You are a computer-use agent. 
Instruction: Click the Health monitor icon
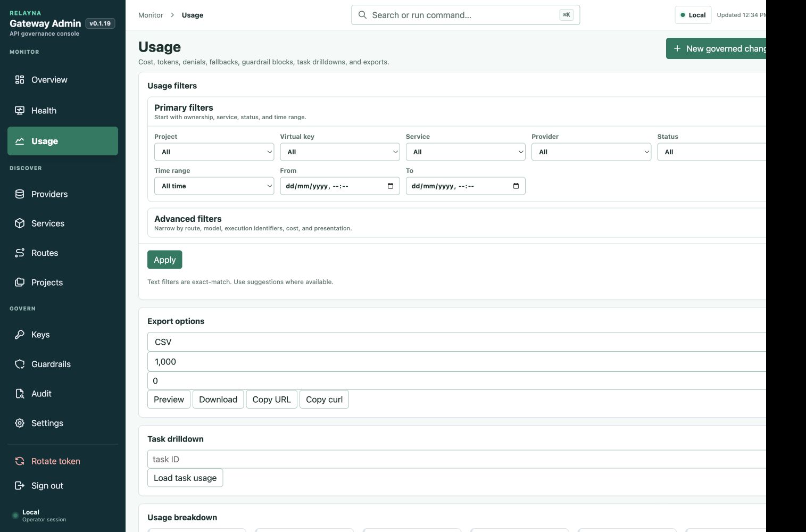pyautogui.click(x=20, y=111)
